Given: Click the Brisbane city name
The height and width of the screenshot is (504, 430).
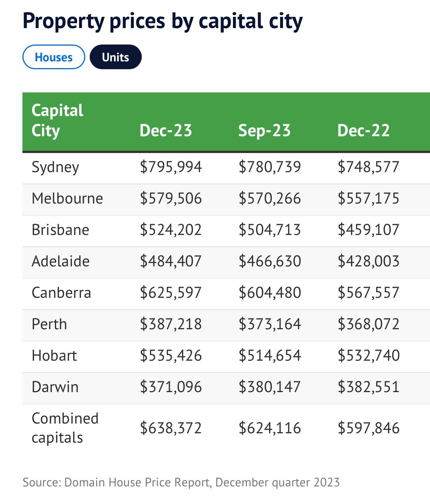Looking at the screenshot, I should click(x=61, y=230).
